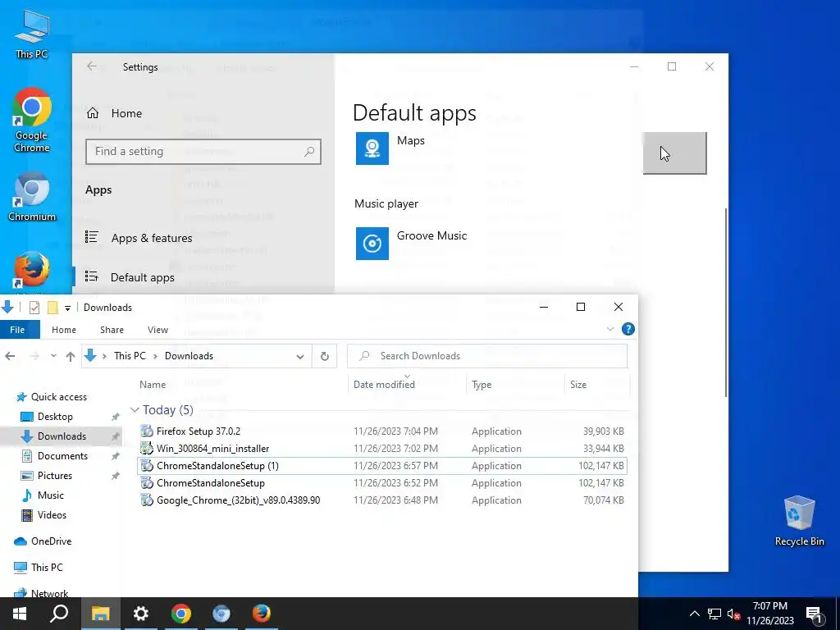Refresh the Downloads folder
The width and height of the screenshot is (840, 630).
pyautogui.click(x=324, y=356)
